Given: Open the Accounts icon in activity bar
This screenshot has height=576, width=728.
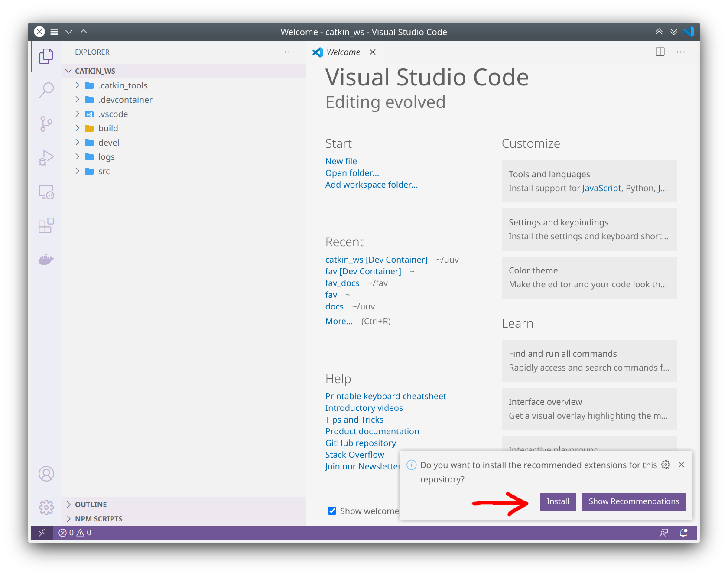Looking at the screenshot, I should tap(46, 474).
